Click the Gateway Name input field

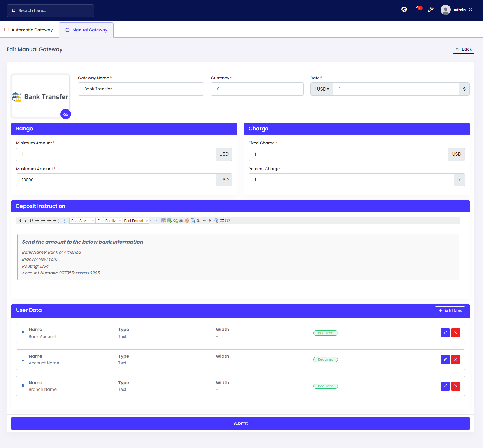(x=141, y=89)
